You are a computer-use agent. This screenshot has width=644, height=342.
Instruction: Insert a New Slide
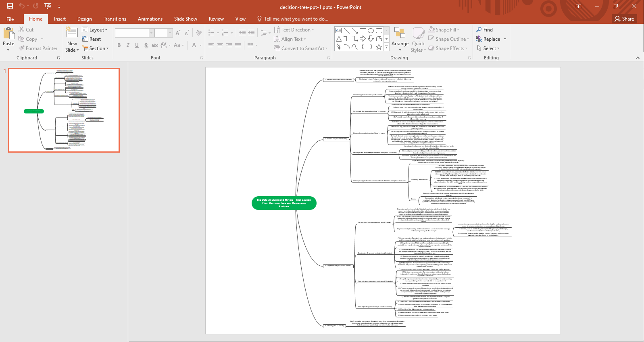72,39
